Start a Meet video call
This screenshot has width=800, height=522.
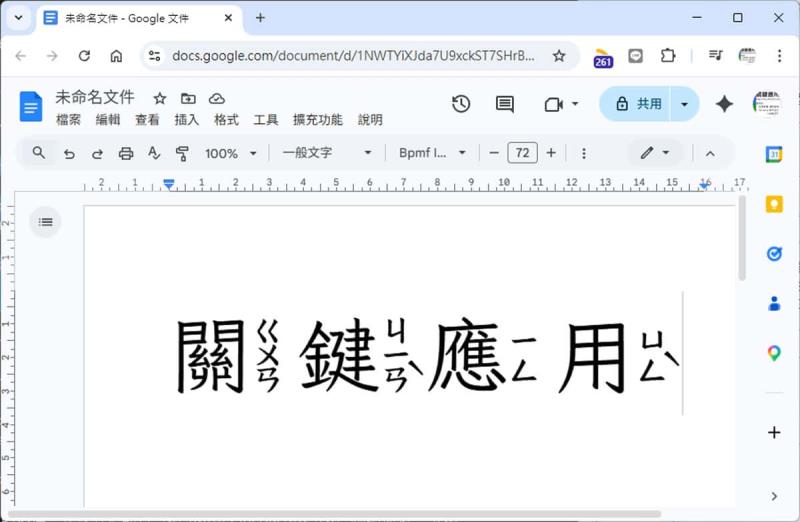[554, 105]
